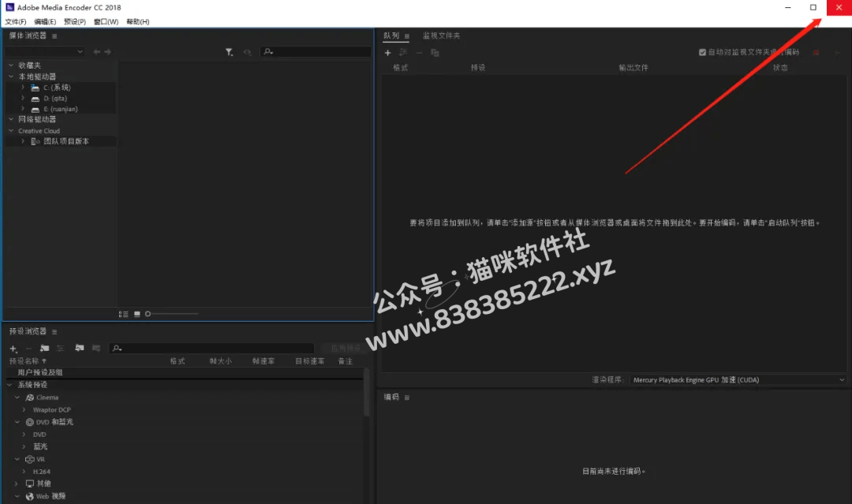Open the 帮助(H) menu
Viewport: 852px width, 504px height.
(138, 22)
